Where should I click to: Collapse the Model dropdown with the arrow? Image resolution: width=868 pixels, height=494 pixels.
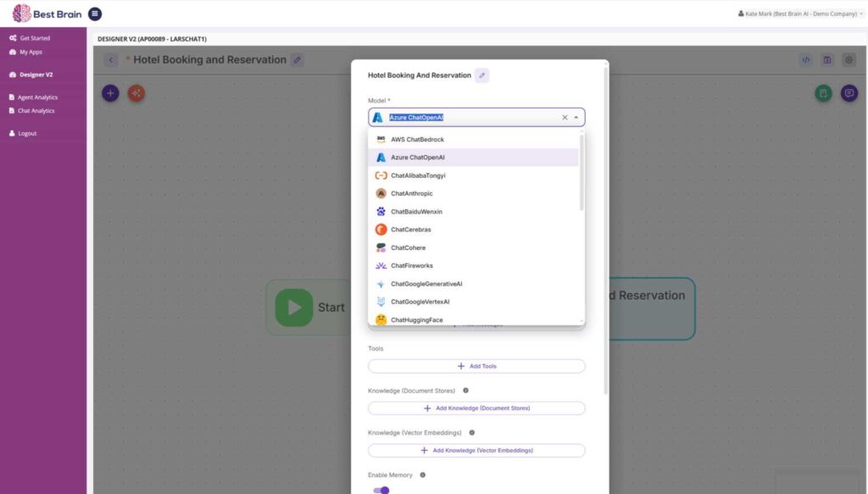point(576,117)
